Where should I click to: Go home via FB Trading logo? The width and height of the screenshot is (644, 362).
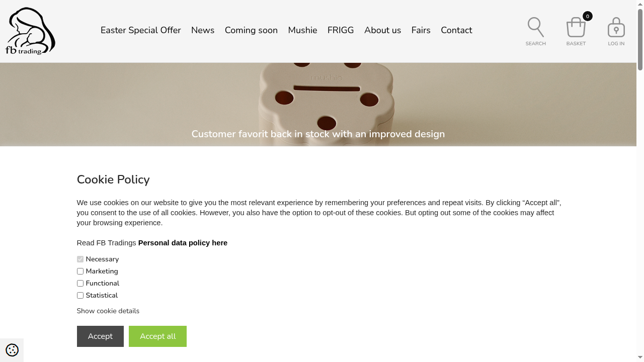(x=30, y=31)
